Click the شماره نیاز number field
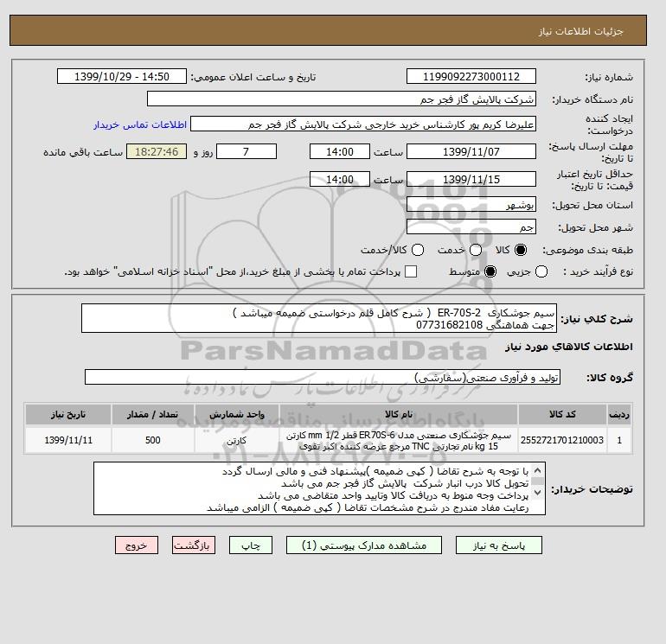This screenshot has width=666, height=644. 471,76
